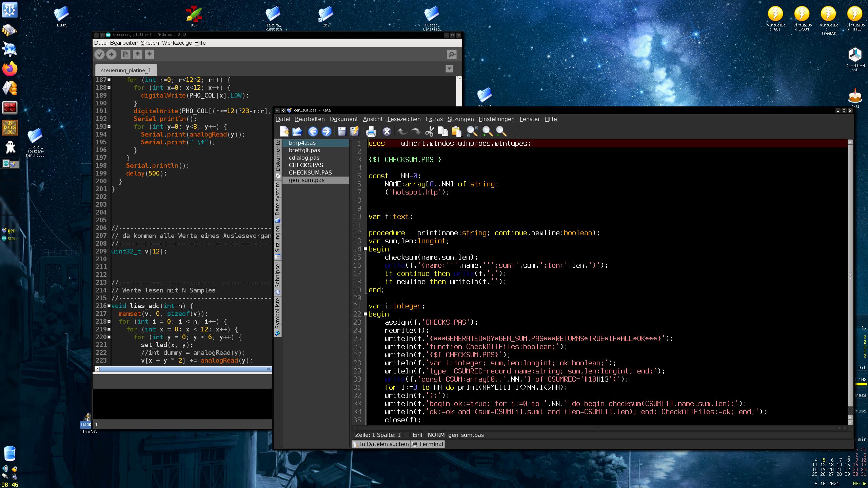
Task: Toggle the In Dateien suchen bottom panel
Action: tap(381, 444)
